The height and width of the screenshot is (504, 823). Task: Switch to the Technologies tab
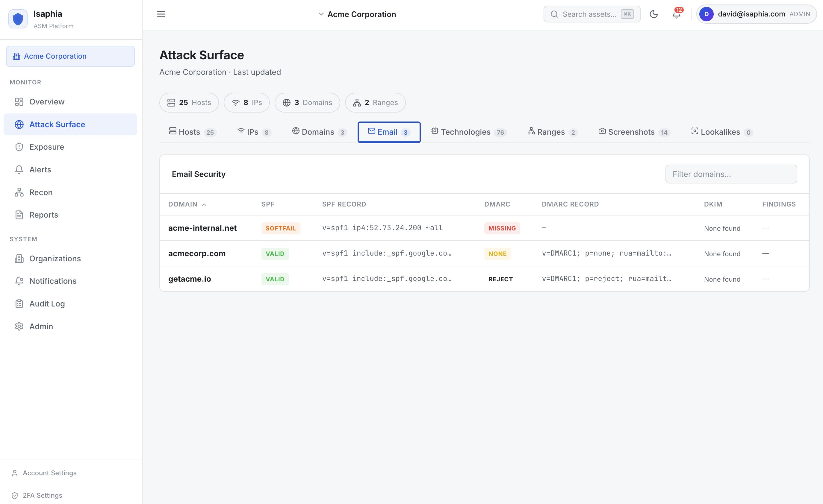point(469,132)
